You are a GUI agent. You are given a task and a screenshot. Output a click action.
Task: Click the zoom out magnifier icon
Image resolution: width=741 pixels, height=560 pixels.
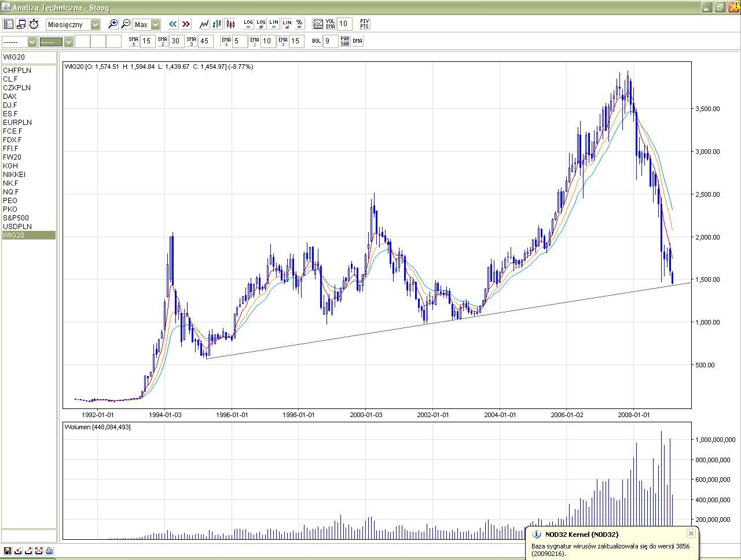click(126, 24)
